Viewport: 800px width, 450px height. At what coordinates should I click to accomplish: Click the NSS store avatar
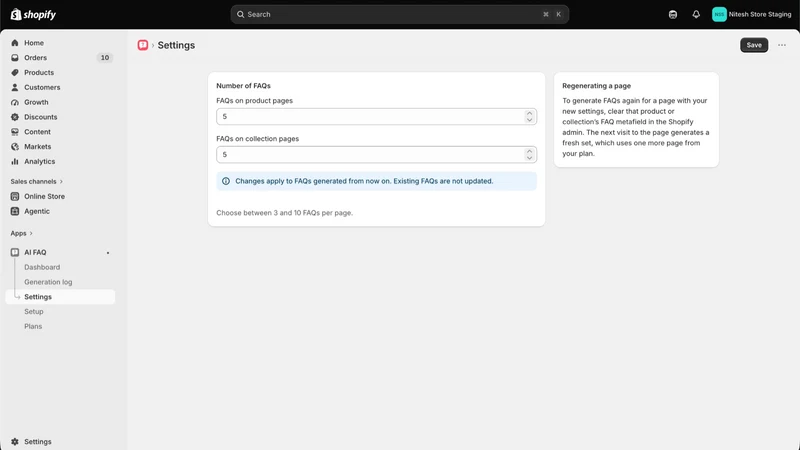coord(719,14)
